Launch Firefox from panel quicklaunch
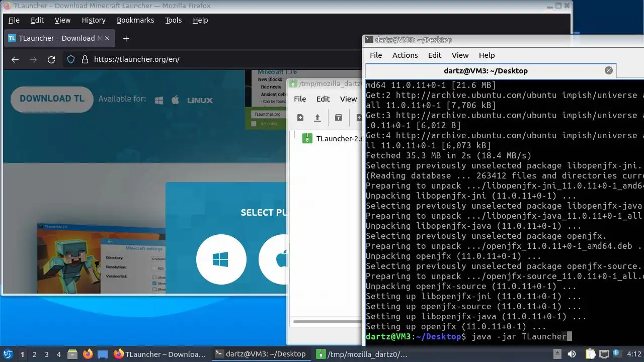 pyautogui.click(x=88, y=354)
